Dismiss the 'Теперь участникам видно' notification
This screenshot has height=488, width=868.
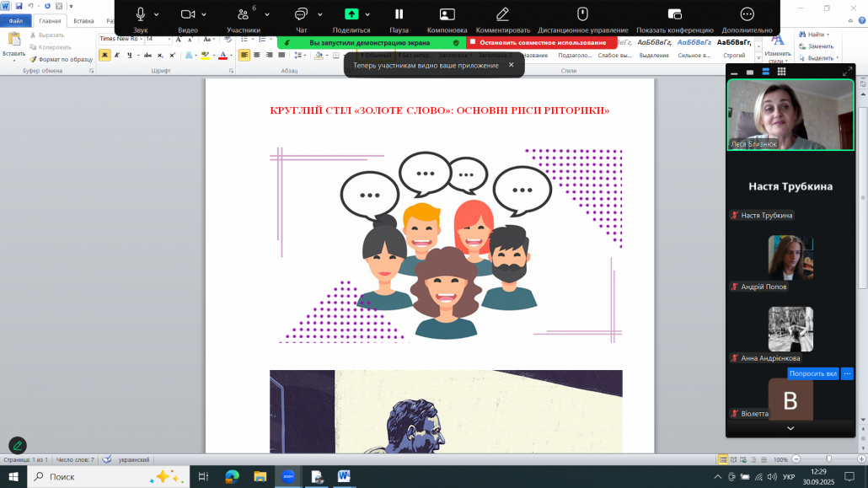(x=511, y=65)
